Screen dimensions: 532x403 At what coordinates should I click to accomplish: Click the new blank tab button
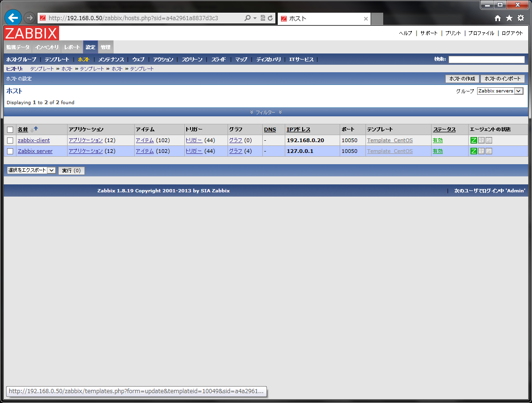pos(377,19)
